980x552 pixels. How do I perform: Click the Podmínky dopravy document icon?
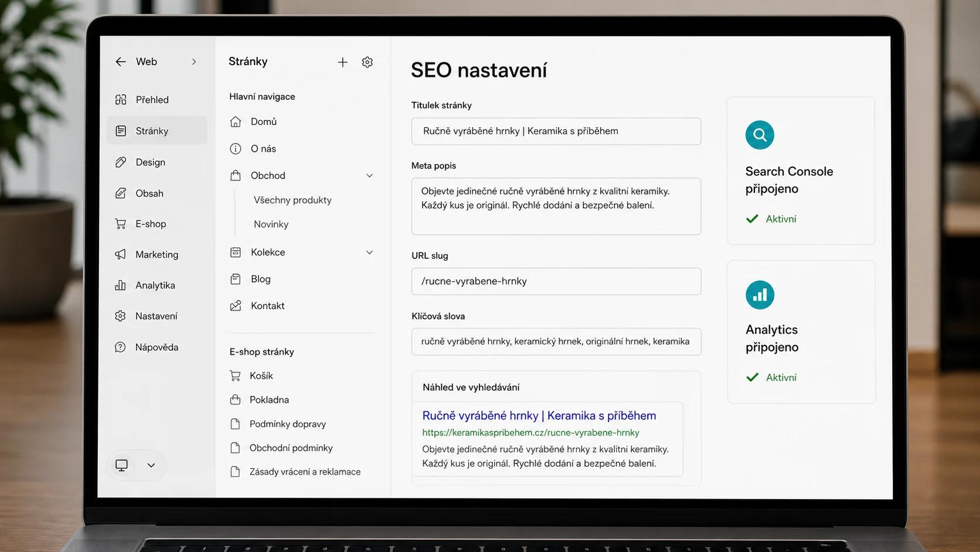point(235,424)
